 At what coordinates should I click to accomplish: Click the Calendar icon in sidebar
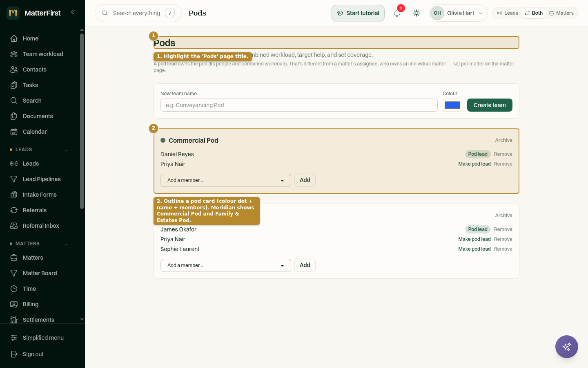point(14,132)
